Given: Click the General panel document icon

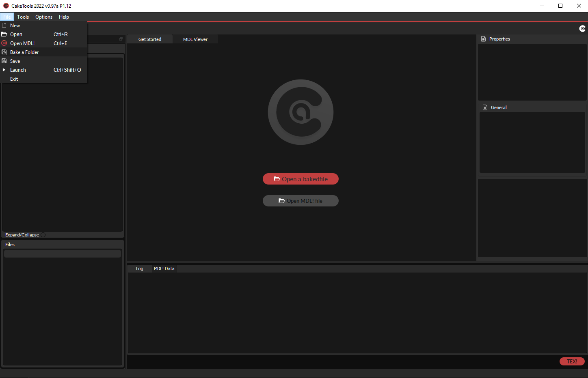Looking at the screenshot, I should [x=485, y=107].
